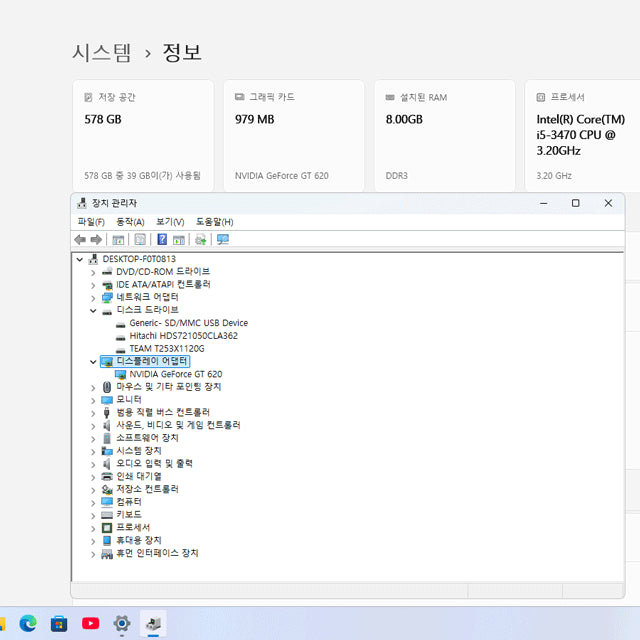640x640 pixels.
Task: Open the 파일(F) menu
Action: 91,222
